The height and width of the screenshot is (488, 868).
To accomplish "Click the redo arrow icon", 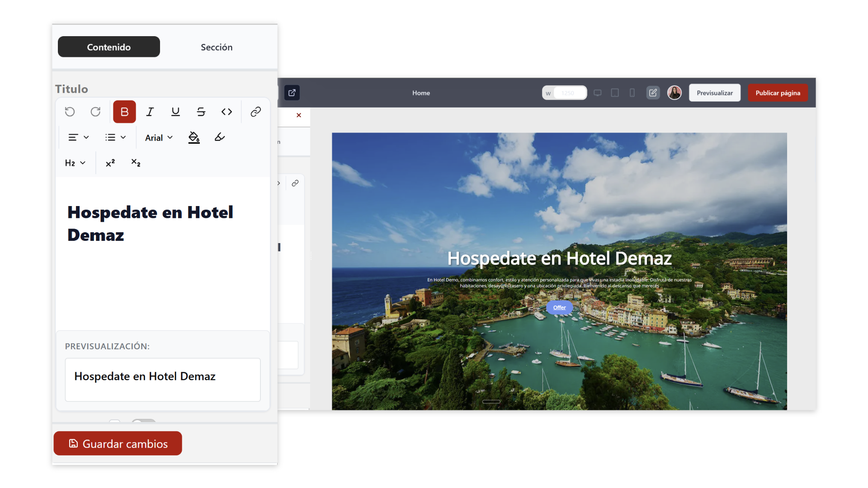I will (x=95, y=112).
